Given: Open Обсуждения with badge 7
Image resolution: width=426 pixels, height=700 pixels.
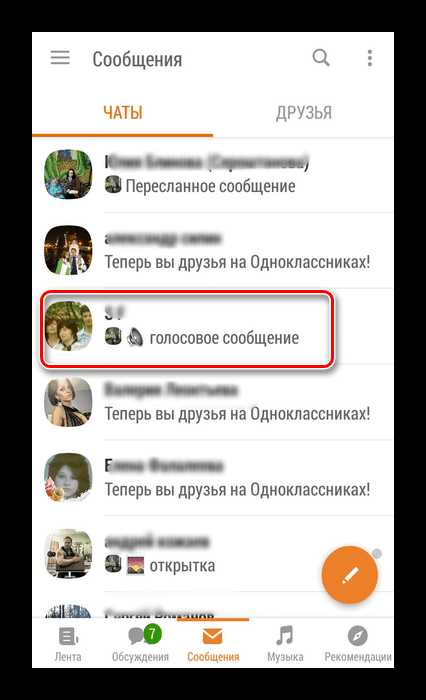Looking at the screenshot, I should coord(140,643).
